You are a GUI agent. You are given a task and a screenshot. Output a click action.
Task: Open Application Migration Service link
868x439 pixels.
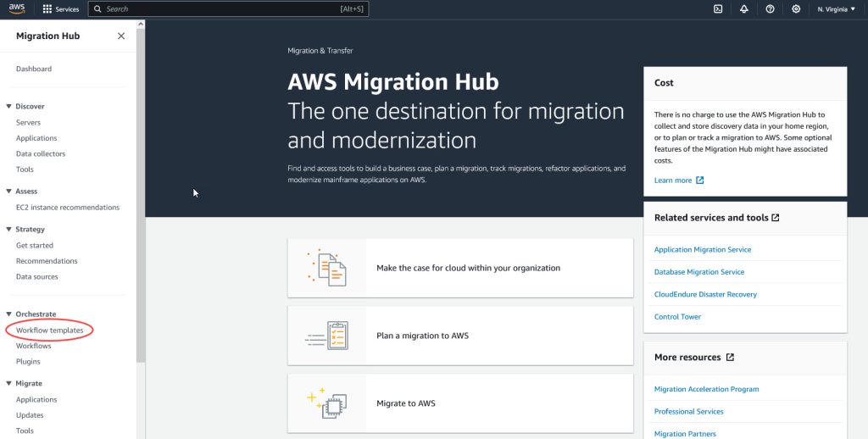click(x=703, y=249)
